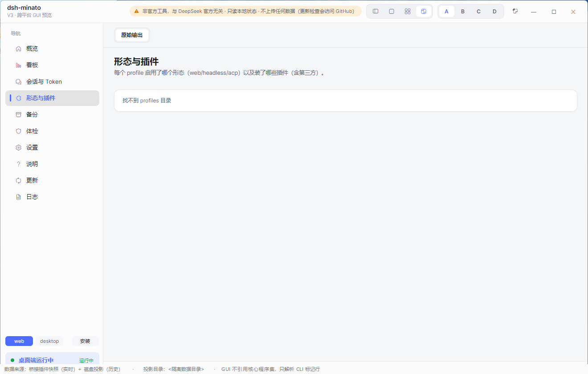
Task: Open the 原始输出 tab
Action: click(x=132, y=35)
